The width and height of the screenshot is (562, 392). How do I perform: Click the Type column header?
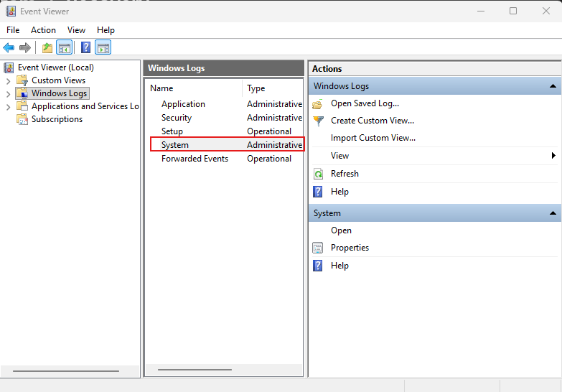273,88
